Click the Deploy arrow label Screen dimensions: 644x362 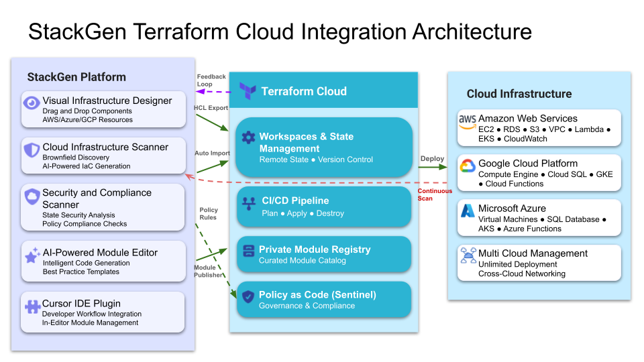pos(432,159)
